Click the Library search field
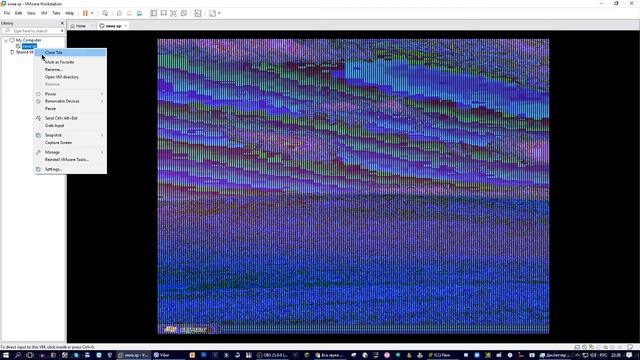 point(32,31)
